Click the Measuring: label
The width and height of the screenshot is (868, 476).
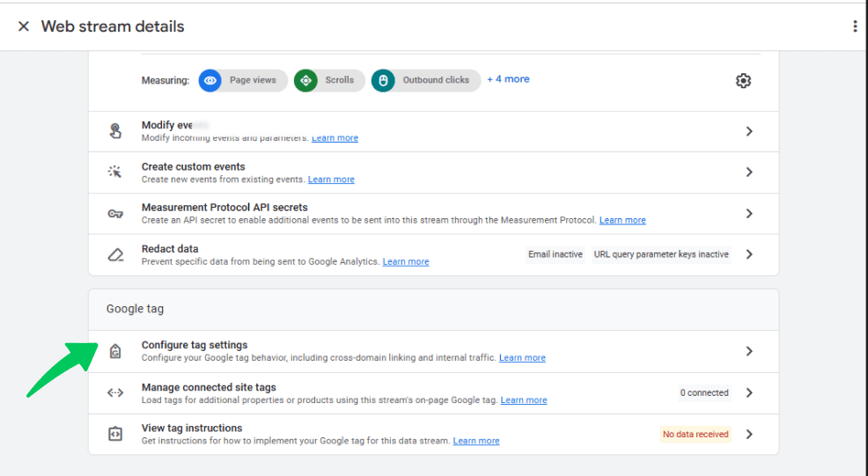pos(165,81)
